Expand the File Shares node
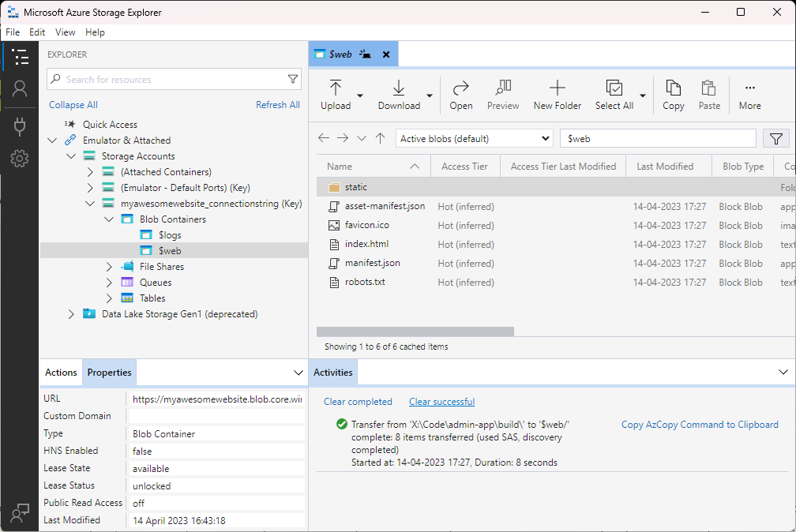This screenshot has height=532, width=796. click(x=109, y=267)
